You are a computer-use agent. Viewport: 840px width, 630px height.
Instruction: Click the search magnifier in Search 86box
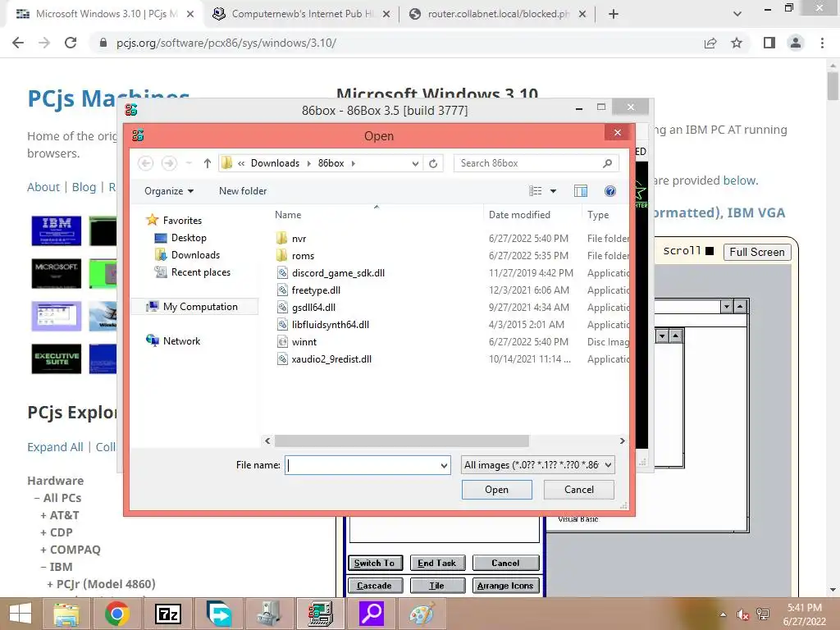607,163
